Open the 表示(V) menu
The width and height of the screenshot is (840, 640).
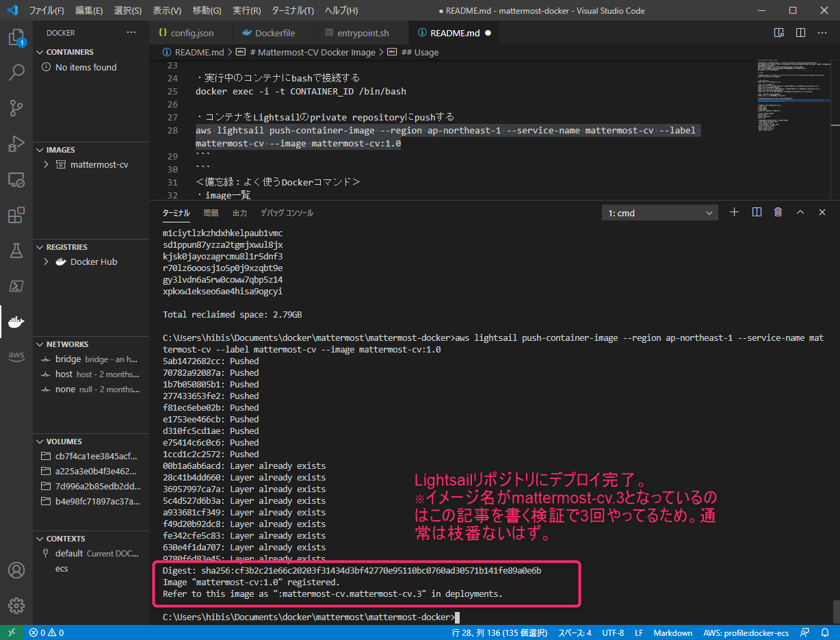click(166, 10)
